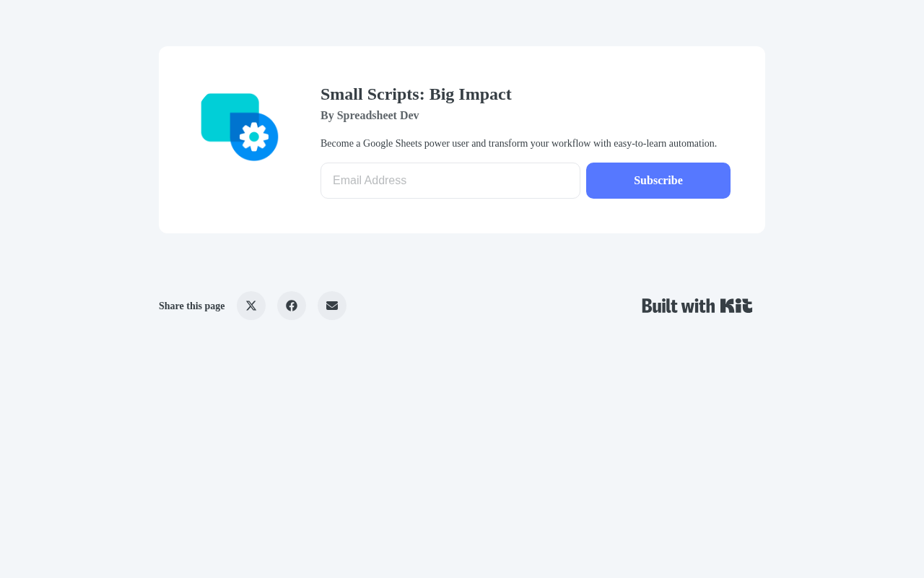Click "Big Impact" in the title

[471, 94]
